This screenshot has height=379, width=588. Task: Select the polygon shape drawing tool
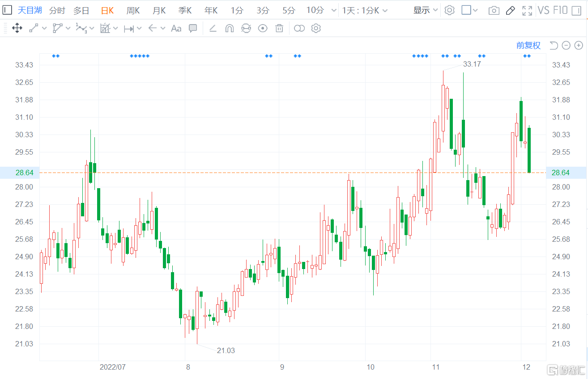coord(57,29)
